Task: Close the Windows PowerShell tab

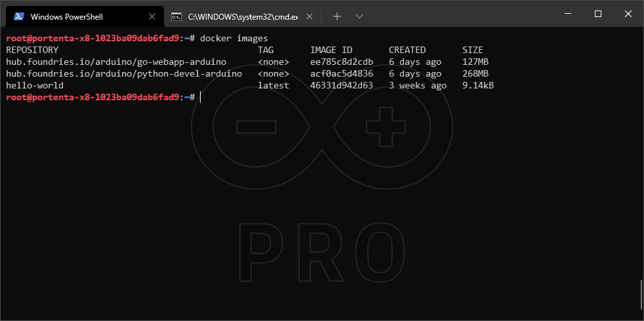Action: pyautogui.click(x=152, y=16)
